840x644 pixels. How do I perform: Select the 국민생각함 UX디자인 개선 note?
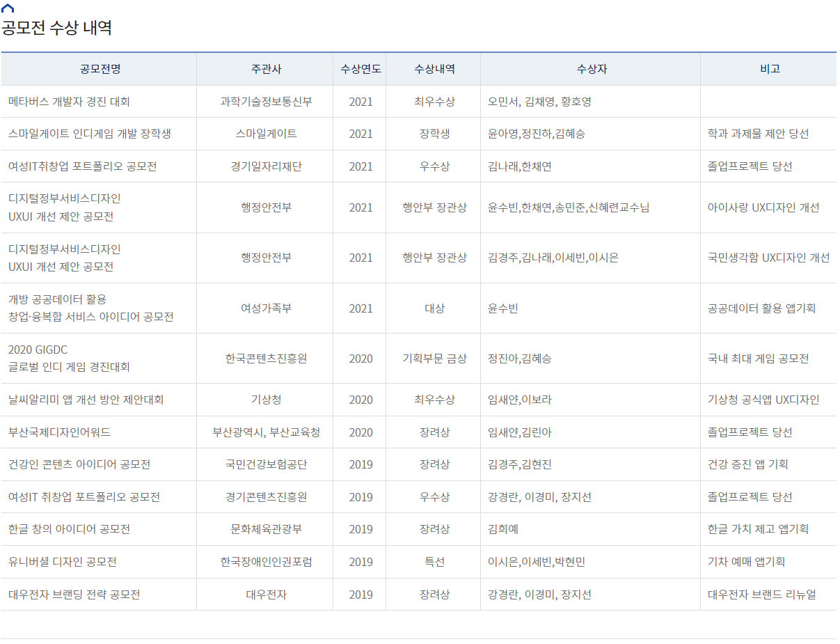(768, 258)
